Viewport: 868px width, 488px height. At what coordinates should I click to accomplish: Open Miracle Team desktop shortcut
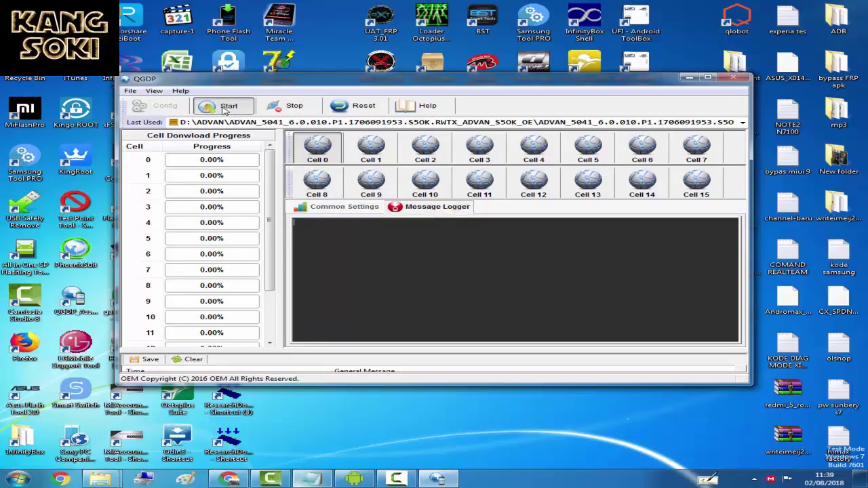click(279, 23)
